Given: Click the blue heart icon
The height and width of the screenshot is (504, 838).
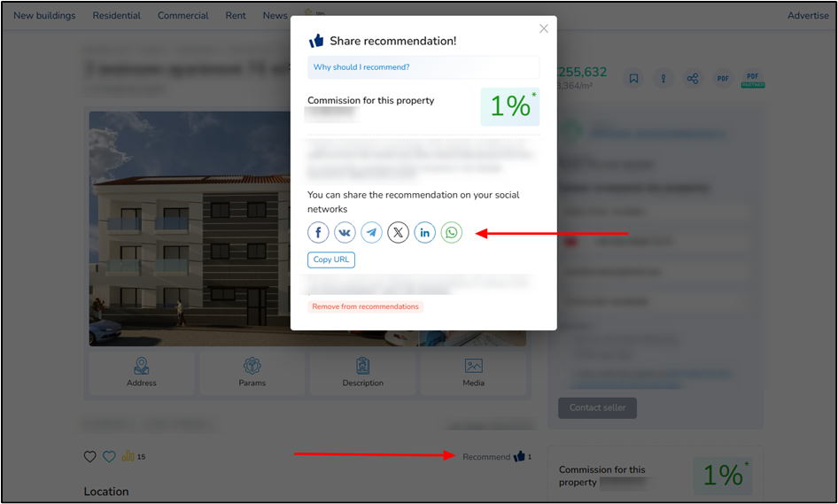Looking at the screenshot, I should pos(109,456).
